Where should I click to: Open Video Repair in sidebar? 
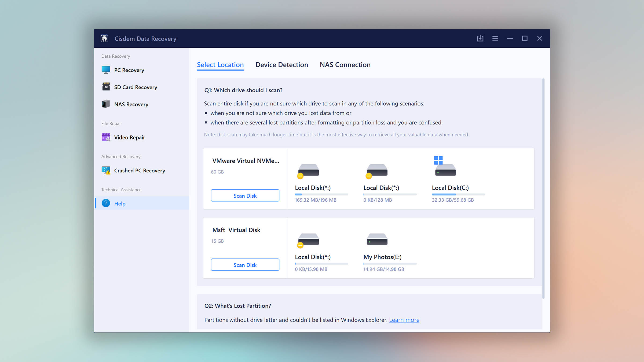142,137
